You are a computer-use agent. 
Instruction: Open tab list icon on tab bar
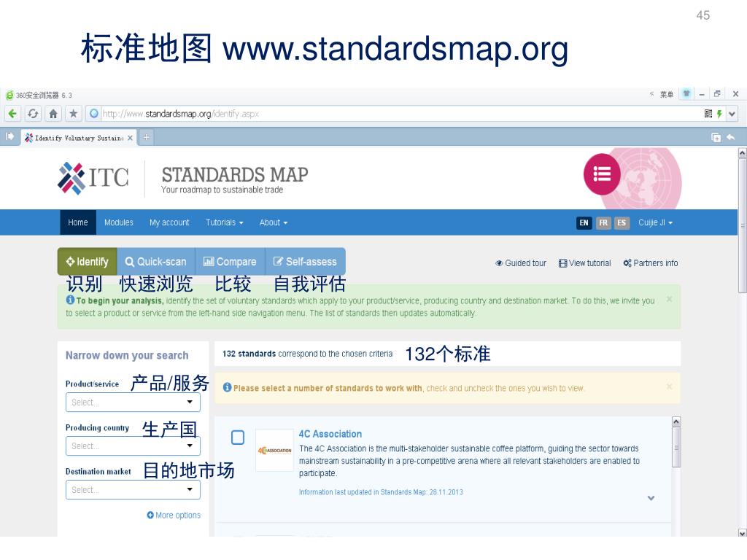pos(716,137)
